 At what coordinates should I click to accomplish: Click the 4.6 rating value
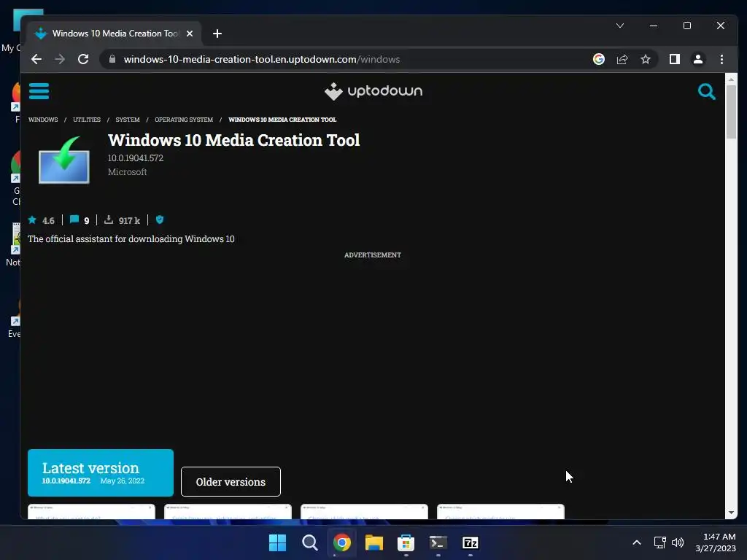pyautogui.click(x=48, y=220)
